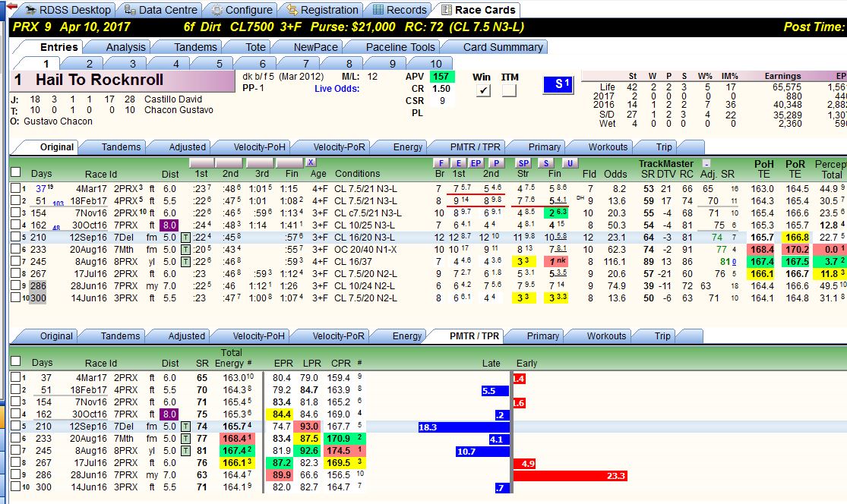Click turf T icon on upper 20Aug16 row
Screen dimensions: 847x504
pyautogui.click(x=185, y=249)
